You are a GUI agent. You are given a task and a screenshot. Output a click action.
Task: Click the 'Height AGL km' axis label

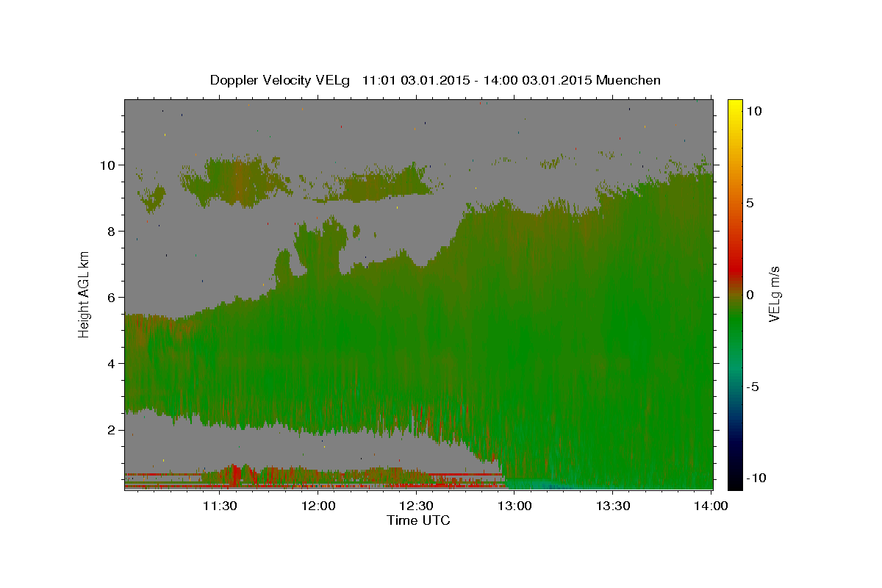coord(85,293)
